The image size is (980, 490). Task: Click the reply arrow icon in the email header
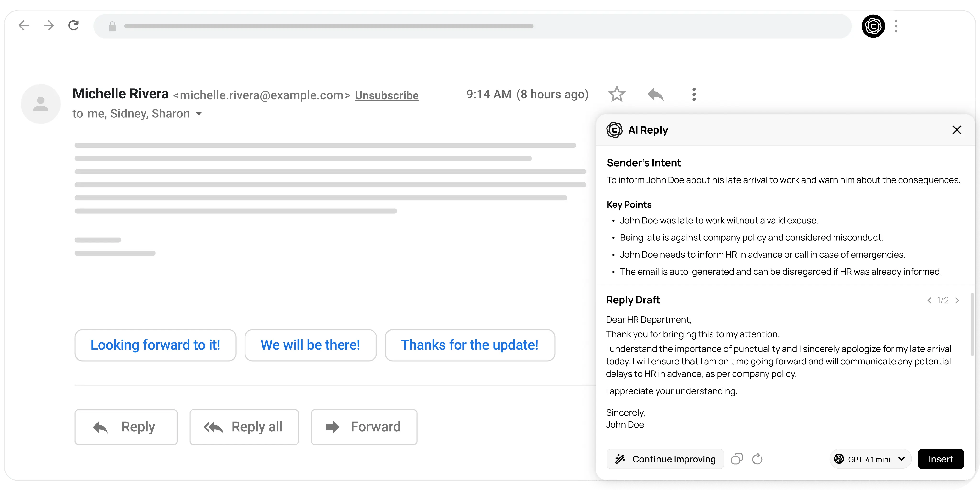point(656,94)
